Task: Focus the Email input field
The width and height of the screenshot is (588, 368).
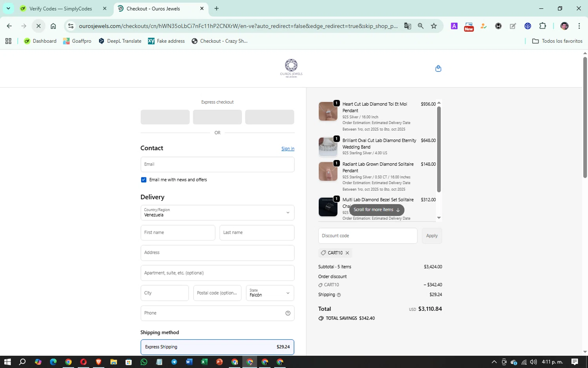Action: point(217,164)
